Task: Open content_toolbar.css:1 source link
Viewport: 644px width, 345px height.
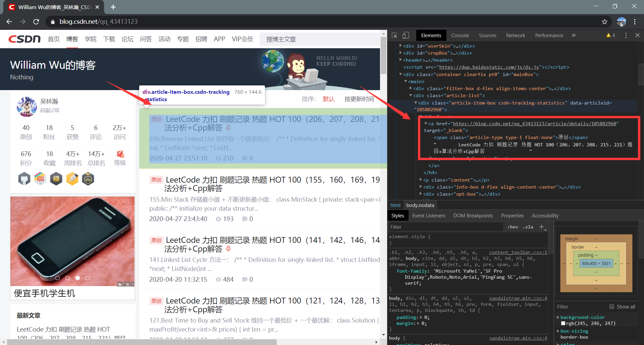Action: [x=518, y=252]
